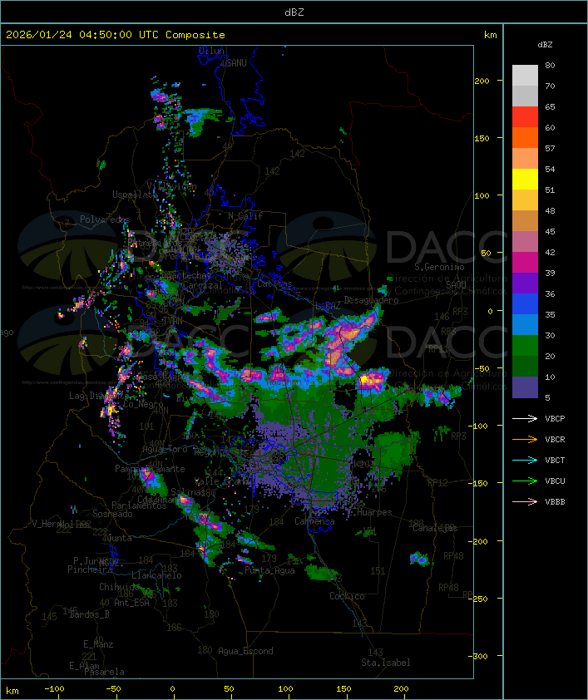The width and height of the screenshot is (588, 700).
Task: Select the magenta 39-42 dBZ legend swatch
Action: (x=525, y=263)
